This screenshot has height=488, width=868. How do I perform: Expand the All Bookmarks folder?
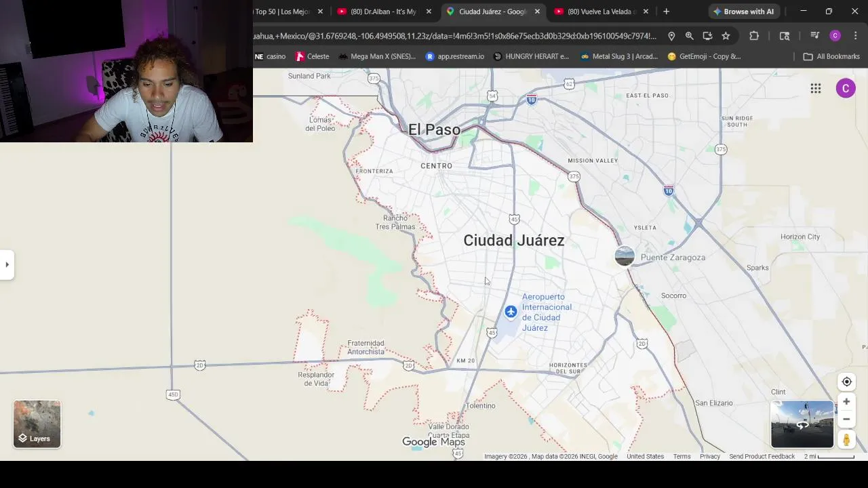pyautogui.click(x=831, y=56)
